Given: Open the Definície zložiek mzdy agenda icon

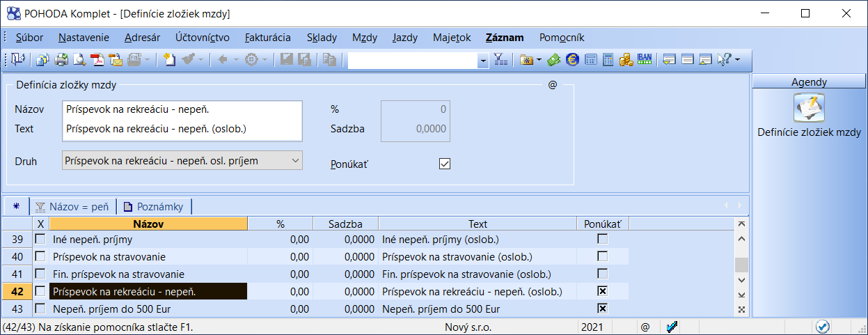Looking at the screenshot, I should [809, 109].
